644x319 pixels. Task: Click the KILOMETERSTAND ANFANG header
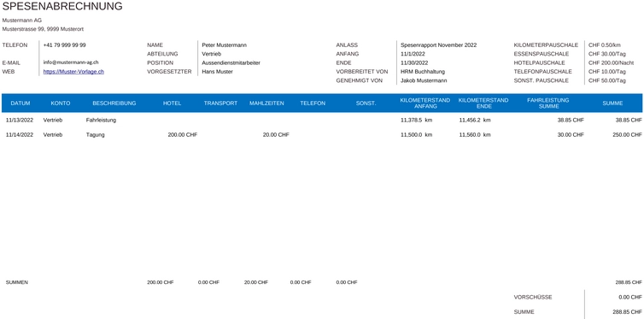pos(425,103)
